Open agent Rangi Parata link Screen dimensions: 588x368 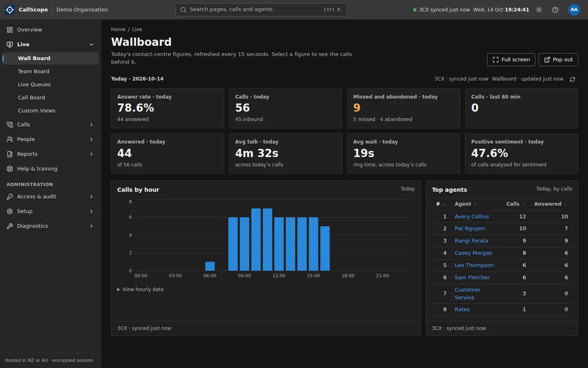coord(471,241)
